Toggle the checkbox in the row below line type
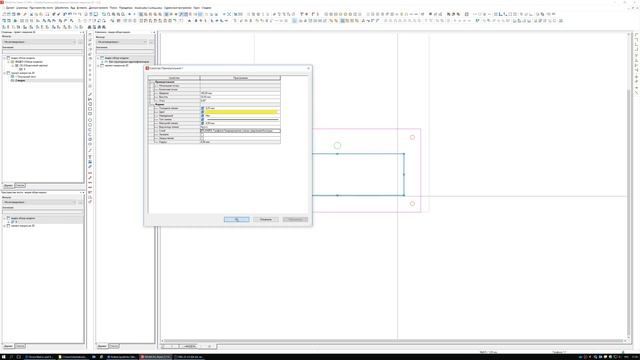 [x=202, y=123]
